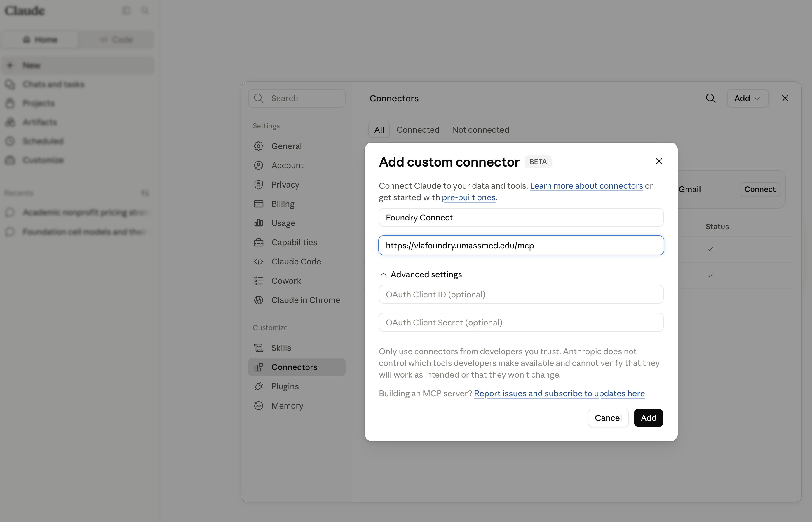Open Projects in sidebar
This screenshot has width=812, height=522.
pos(78,103)
